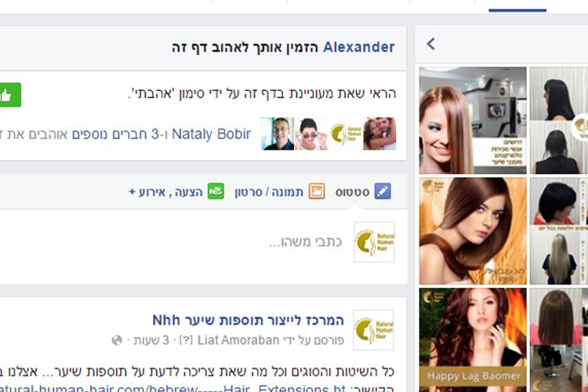Select the תמונה / סרטון composer tab
The height and width of the screenshot is (392, 588).
click(269, 192)
